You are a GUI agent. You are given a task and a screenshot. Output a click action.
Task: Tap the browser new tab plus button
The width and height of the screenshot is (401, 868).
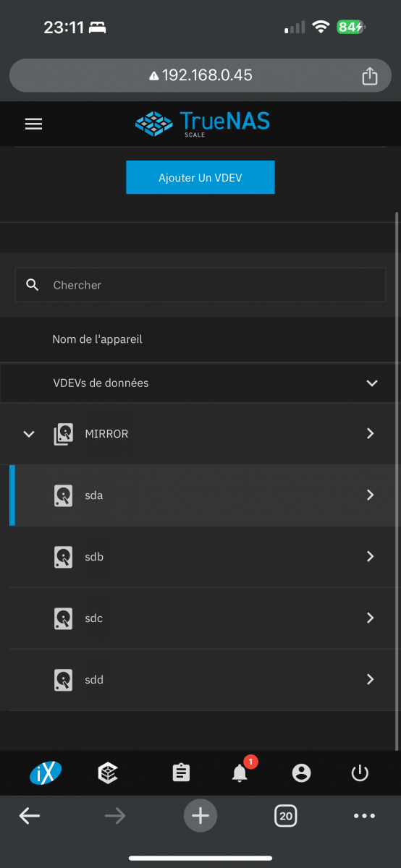(x=200, y=816)
